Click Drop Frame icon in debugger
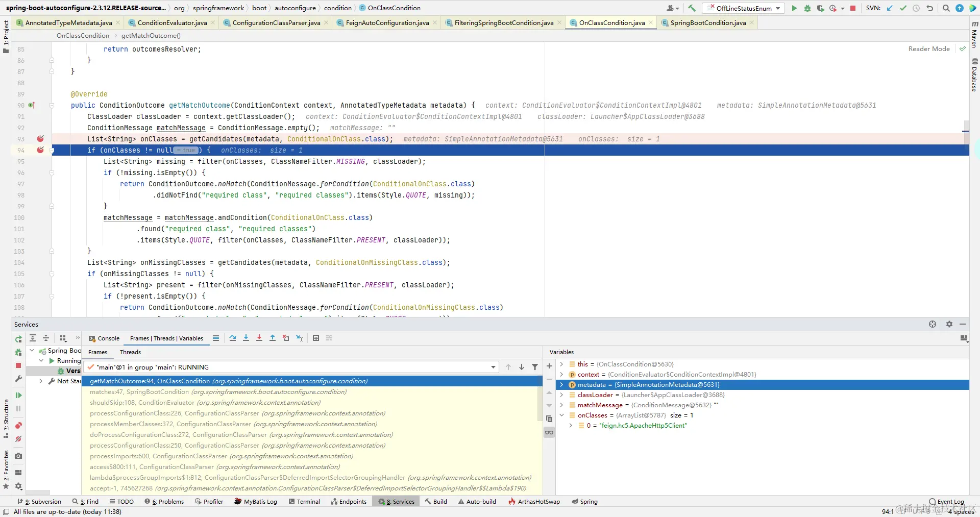 286,338
